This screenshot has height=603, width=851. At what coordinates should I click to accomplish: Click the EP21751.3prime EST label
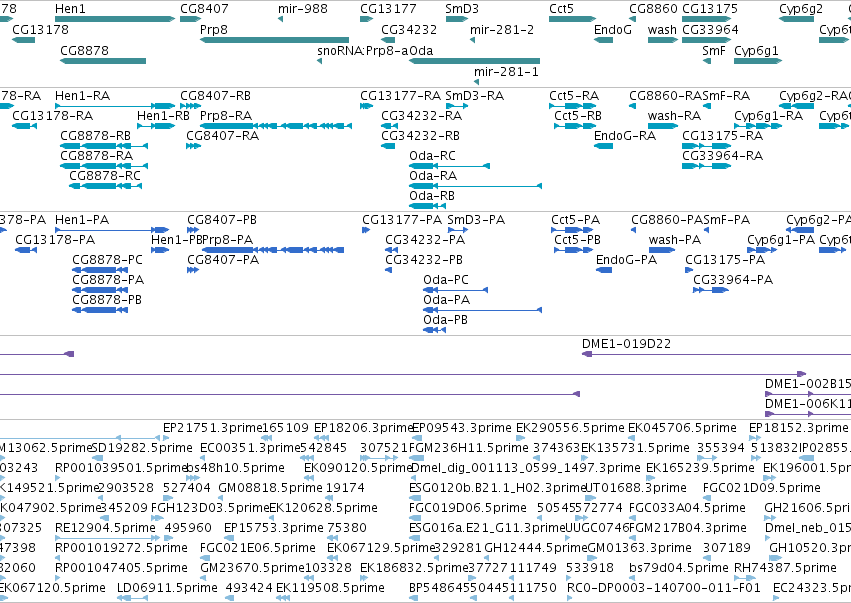213,428
